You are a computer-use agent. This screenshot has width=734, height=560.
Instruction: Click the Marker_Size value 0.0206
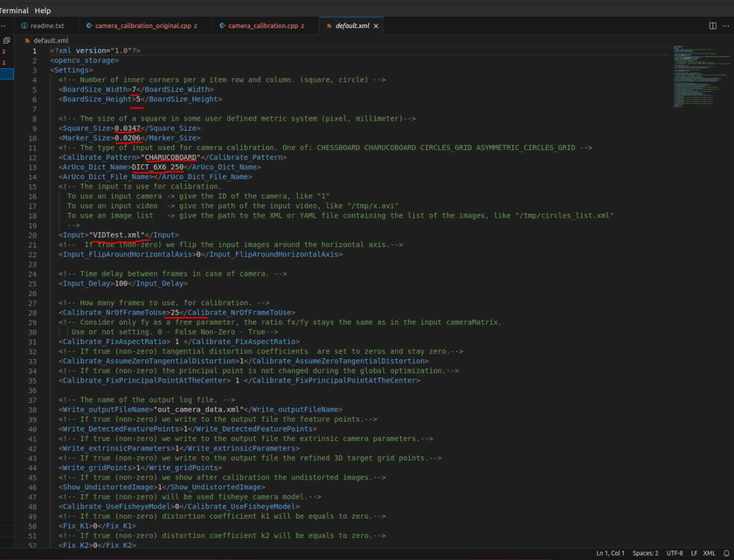pyautogui.click(x=128, y=138)
